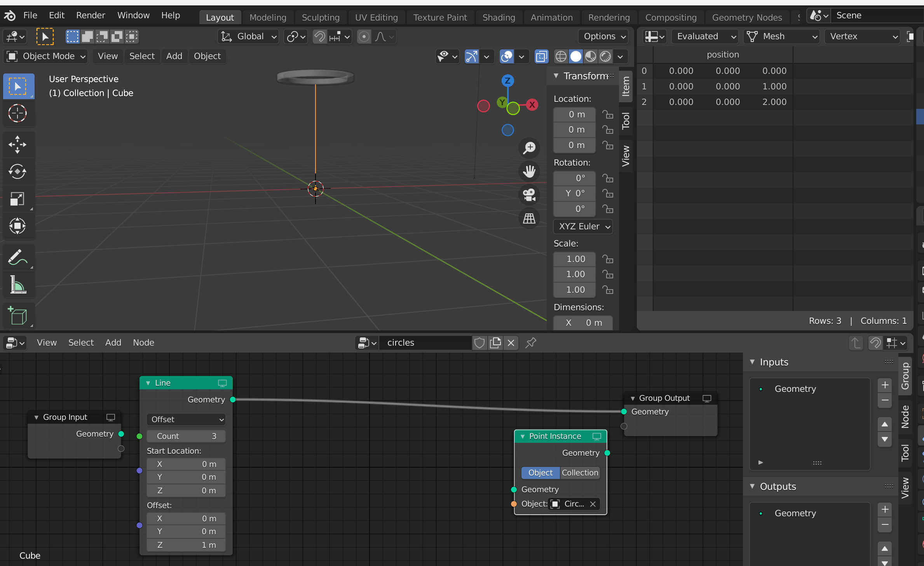Open the Node tab in node editor sidebar
The height and width of the screenshot is (566, 924).
(x=905, y=417)
